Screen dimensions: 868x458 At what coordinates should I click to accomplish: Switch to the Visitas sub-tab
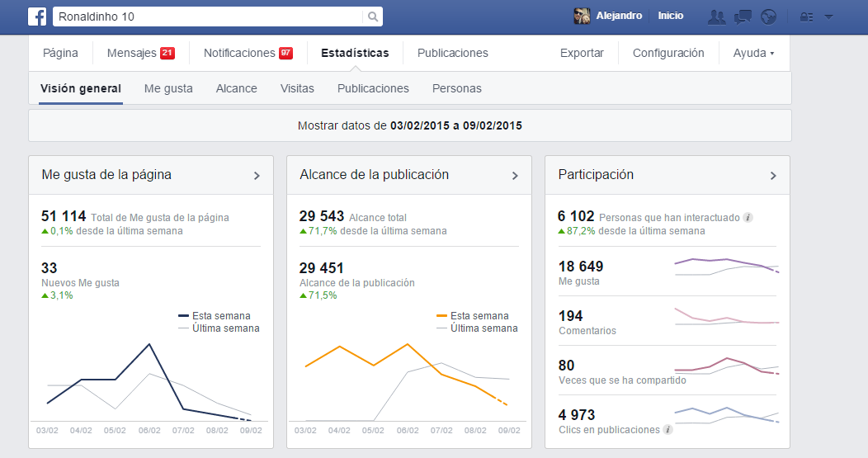(x=297, y=88)
